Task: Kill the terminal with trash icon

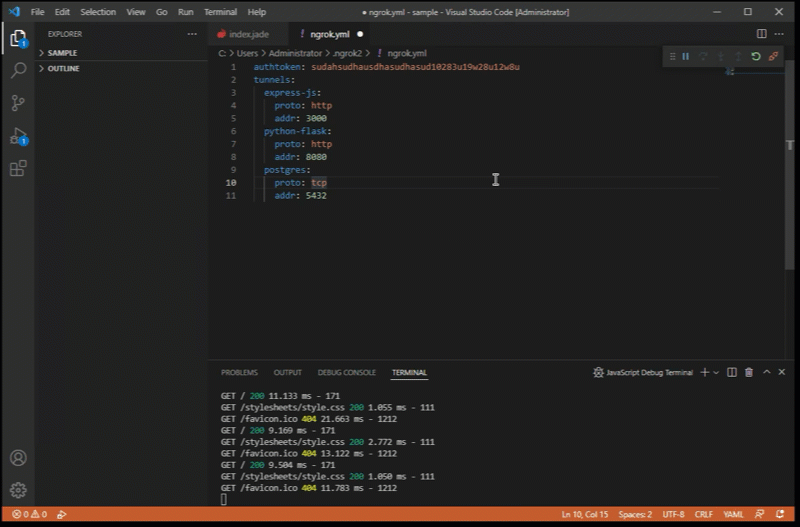Action: [x=749, y=372]
